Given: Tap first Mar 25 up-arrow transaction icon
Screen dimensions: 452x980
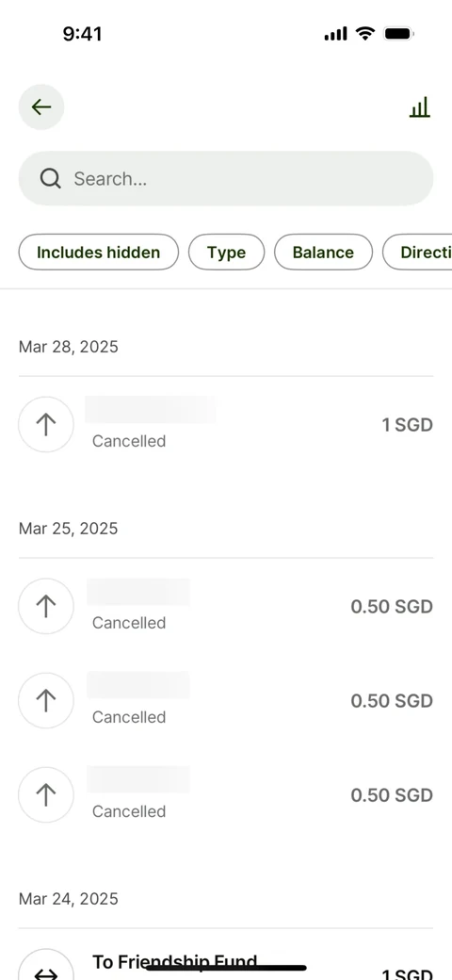Looking at the screenshot, I should pyautogui.click(x=46, y=606).
